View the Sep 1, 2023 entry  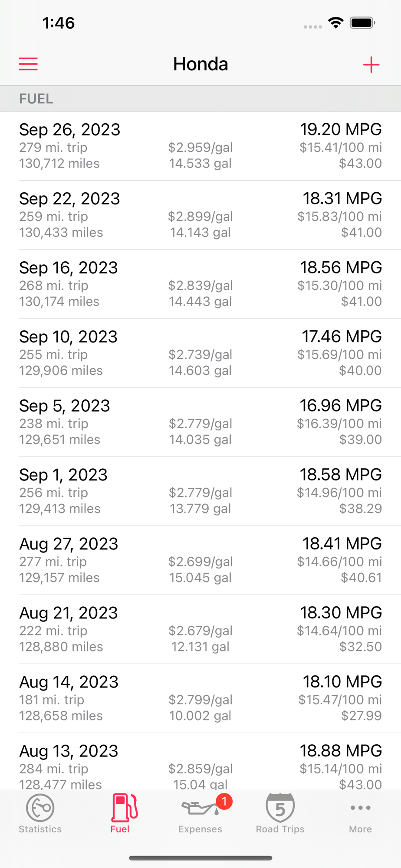click(x=200, y=491)
